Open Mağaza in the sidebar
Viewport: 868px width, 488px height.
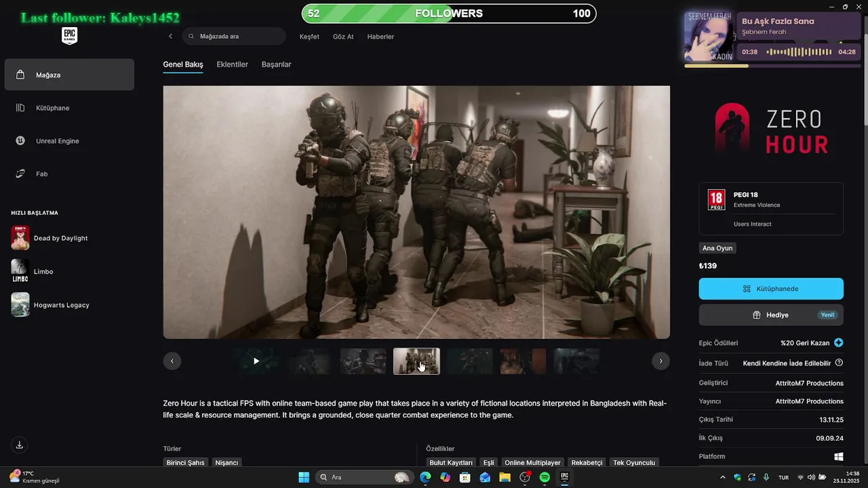pyautogui.click(x=69, y=75)
